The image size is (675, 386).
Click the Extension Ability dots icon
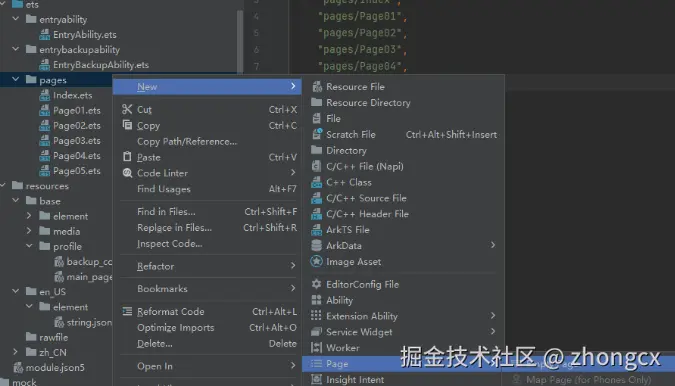316,316
